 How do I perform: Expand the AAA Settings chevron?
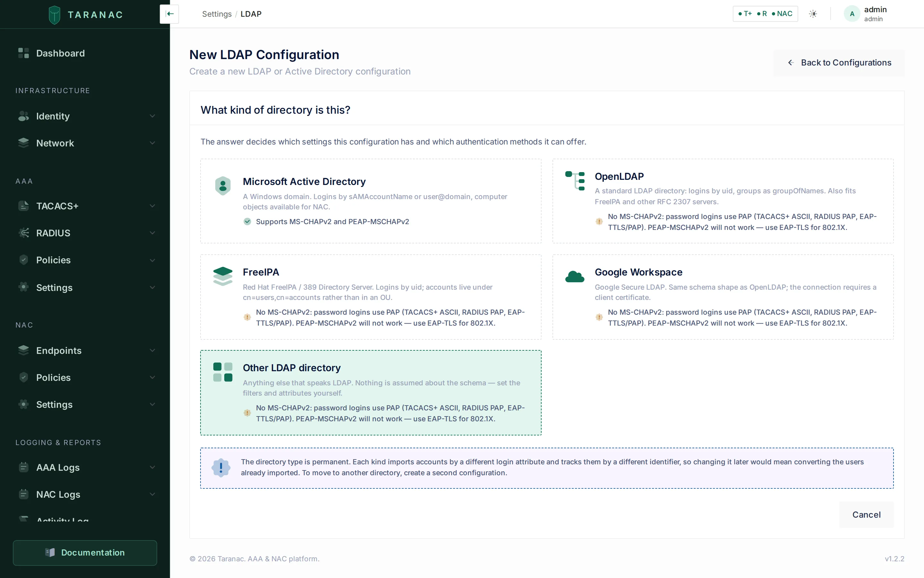click(x=152, y=287)
